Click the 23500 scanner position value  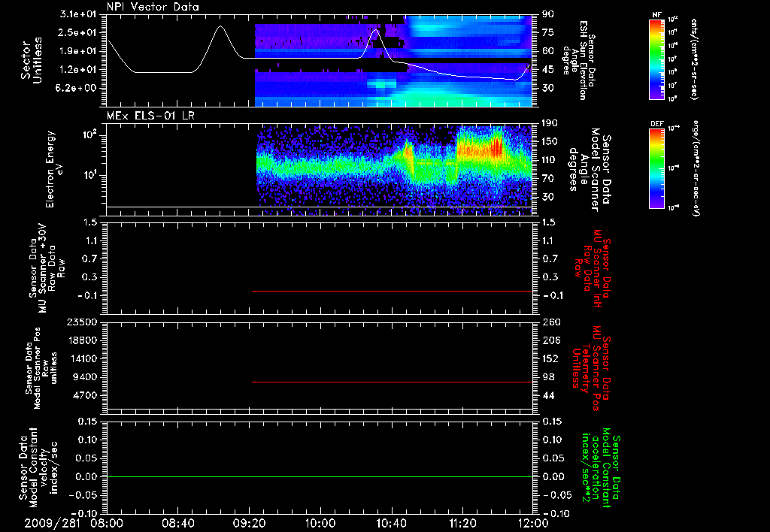(82, 322)
